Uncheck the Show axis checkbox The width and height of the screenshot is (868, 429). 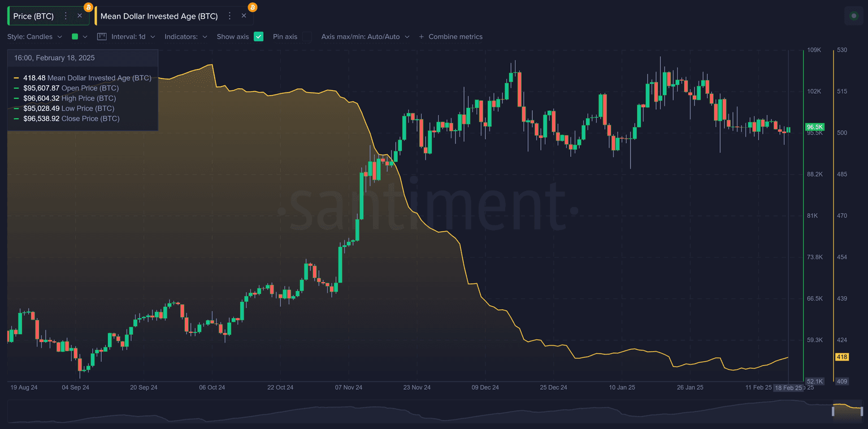click(x=258, y=37)
